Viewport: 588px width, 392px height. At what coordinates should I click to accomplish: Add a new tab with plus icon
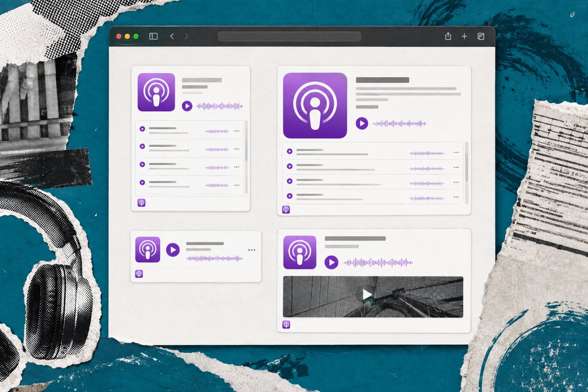click(x=464, y=37)
